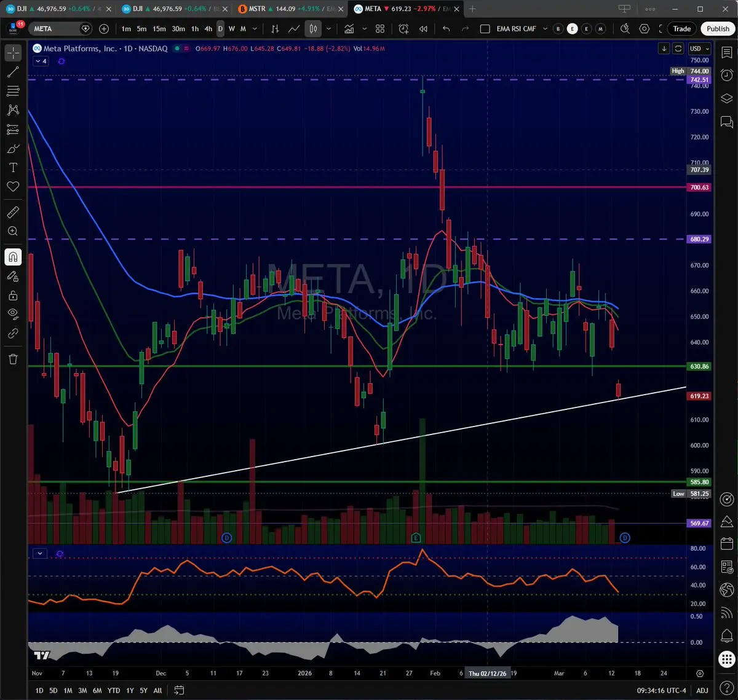Image resolution: width=738 pixels, height=700 pixels.
Task: Open the chart patterns tool group
Action: coord(13,110)
